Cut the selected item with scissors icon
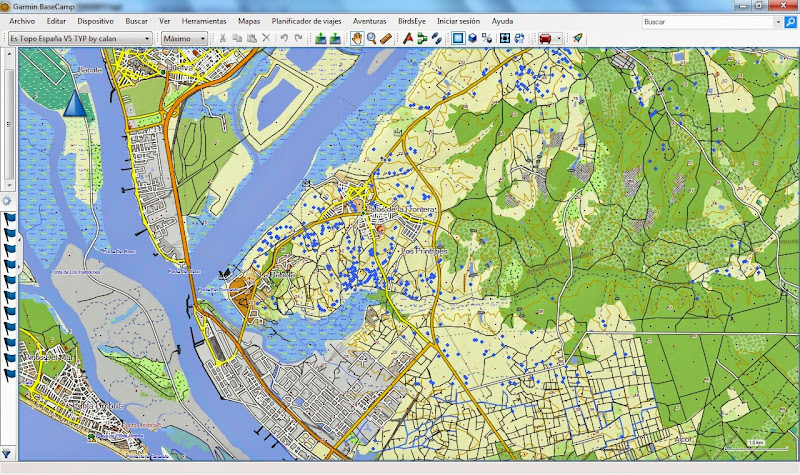This screenshot has height=475, width=800. [x=222, y=38]
